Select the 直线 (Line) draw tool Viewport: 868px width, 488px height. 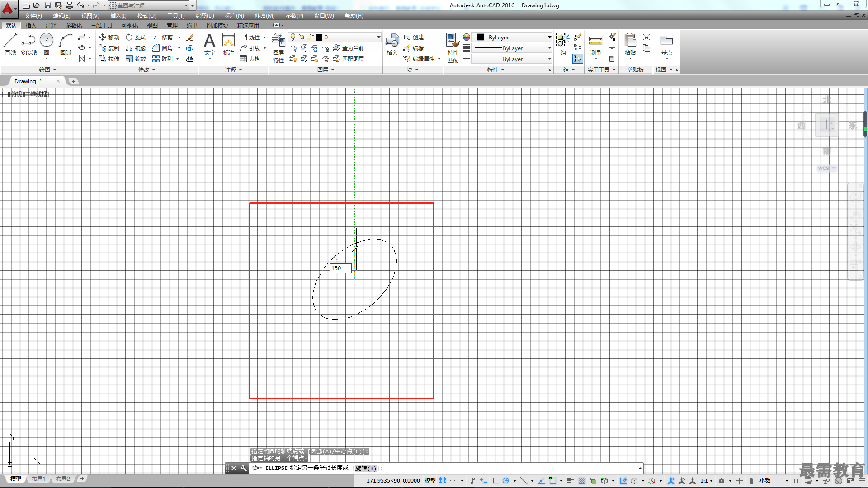10,44
